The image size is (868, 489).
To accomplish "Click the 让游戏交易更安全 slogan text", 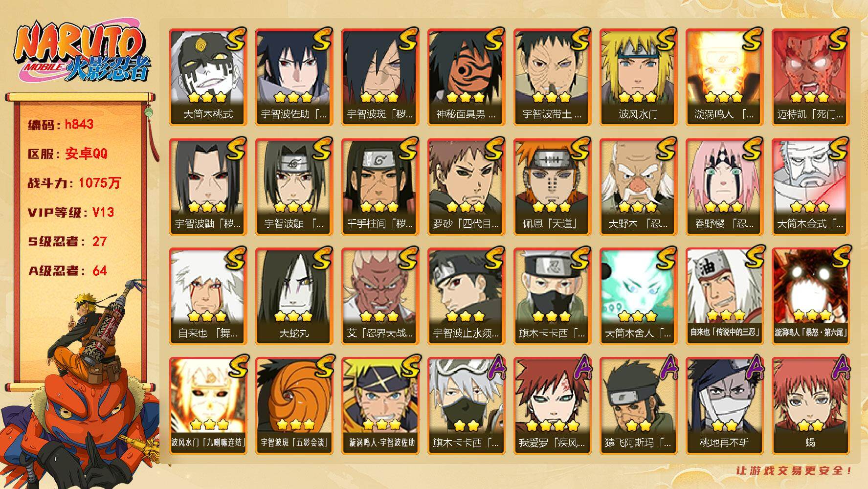I will 795,470.
